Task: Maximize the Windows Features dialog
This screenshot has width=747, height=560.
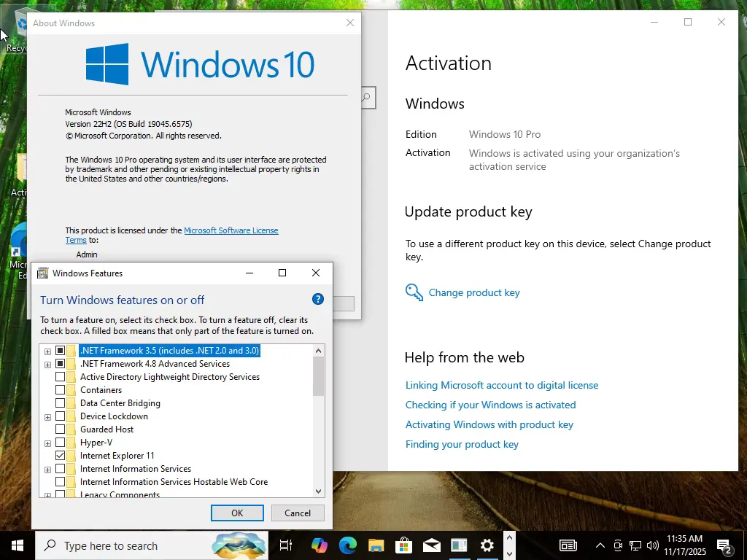Action: pos(282,273)
